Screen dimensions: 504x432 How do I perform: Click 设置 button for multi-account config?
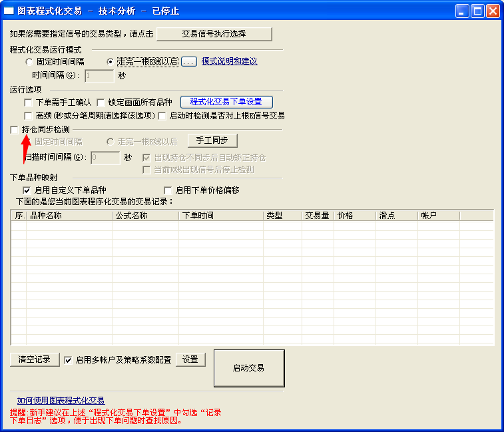190,359
